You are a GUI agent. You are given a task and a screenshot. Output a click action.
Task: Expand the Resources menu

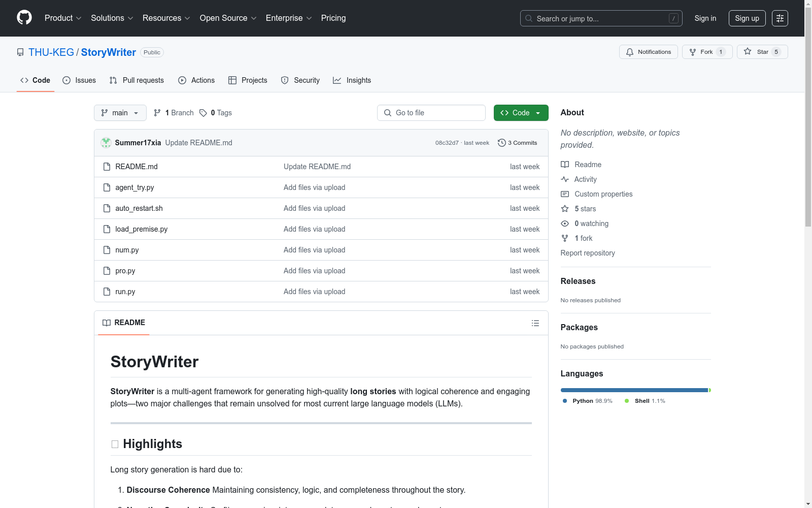[166, 18]
